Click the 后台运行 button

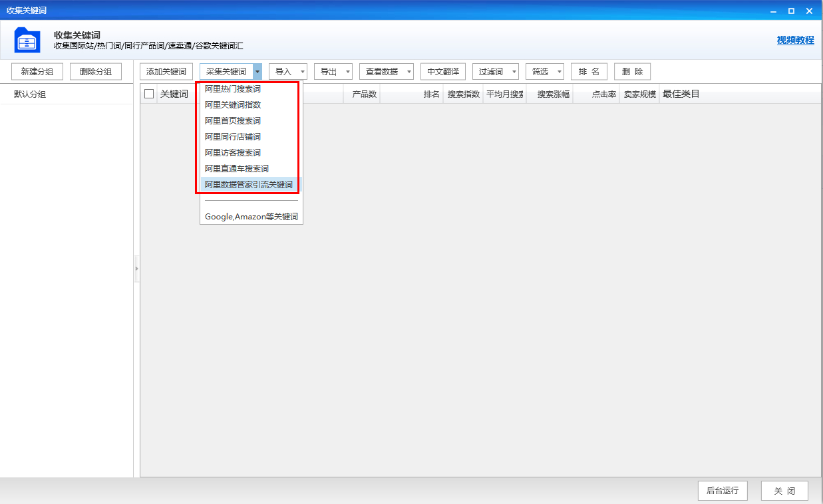click(x=723, y=491)
